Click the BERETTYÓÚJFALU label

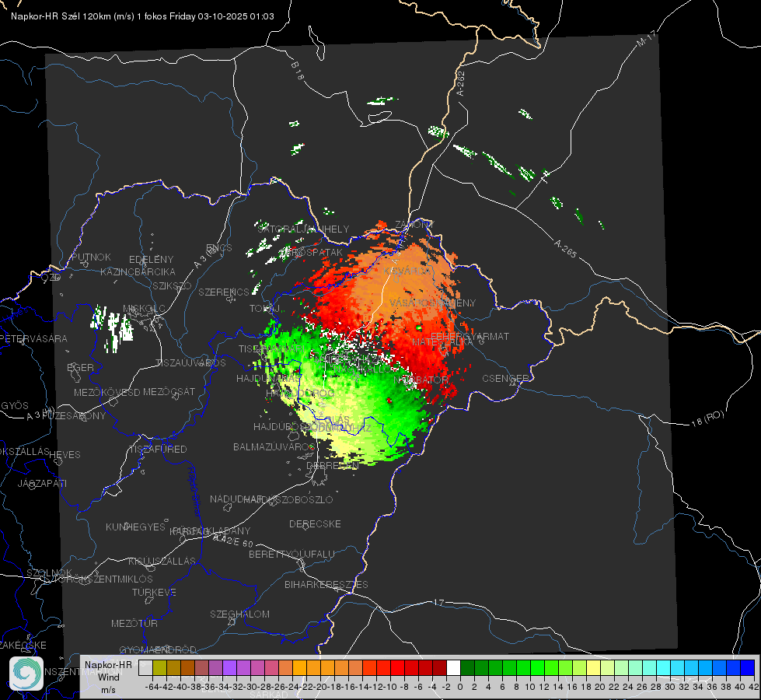(x=291, y=555)
